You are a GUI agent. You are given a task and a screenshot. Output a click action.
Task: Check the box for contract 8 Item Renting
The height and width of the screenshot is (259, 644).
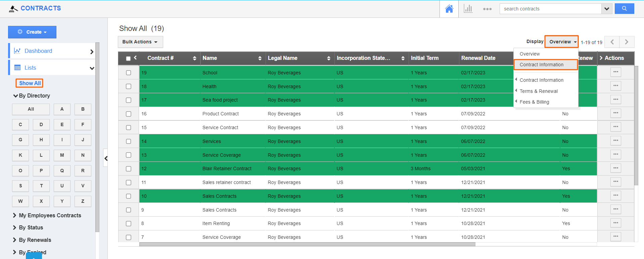tap(128, 224)
